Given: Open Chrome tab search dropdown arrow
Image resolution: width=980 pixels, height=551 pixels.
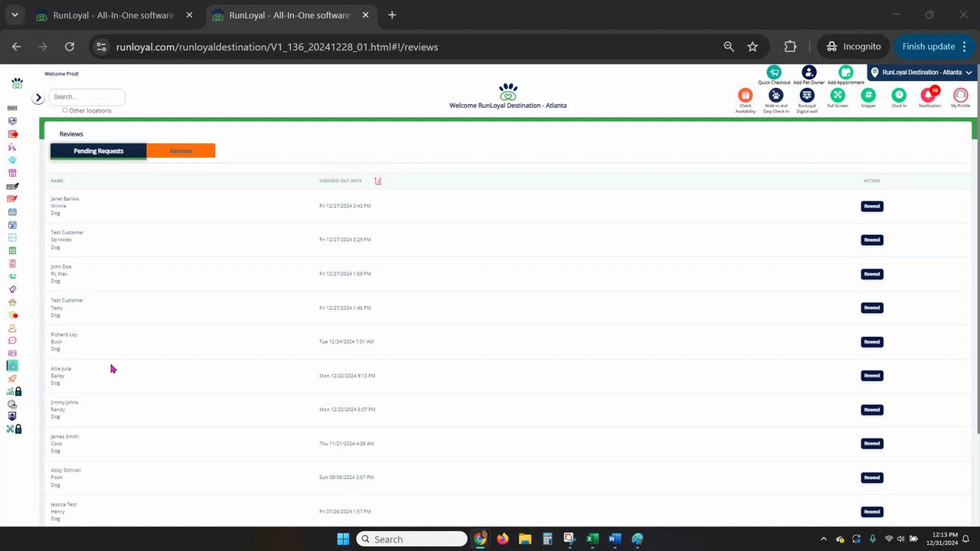Looking at the screenshot, I should click(15, 15).
